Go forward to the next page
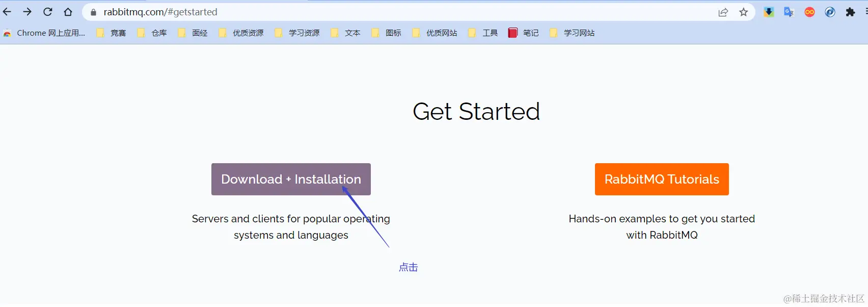The height and width of the screenshot is (307, 868). [x=27, y=12]
